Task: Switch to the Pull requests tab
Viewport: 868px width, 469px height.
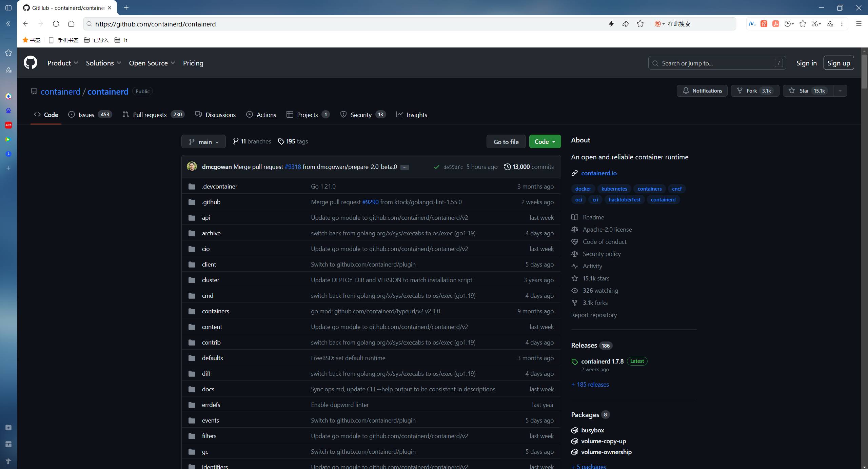Action: coord(153,115)
